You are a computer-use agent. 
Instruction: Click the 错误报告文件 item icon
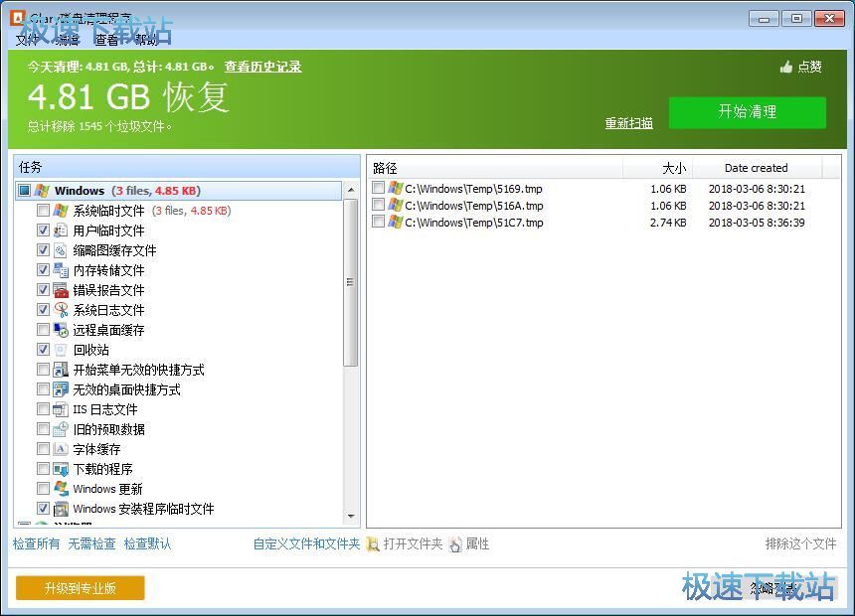pyautogui.click(x=61, y=290)
